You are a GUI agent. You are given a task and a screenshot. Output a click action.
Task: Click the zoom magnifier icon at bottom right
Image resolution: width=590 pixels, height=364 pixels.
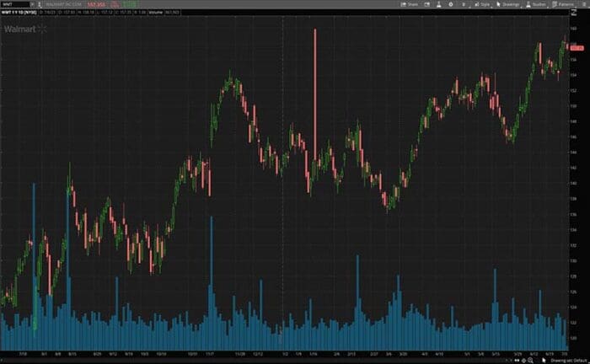point(530,361)
